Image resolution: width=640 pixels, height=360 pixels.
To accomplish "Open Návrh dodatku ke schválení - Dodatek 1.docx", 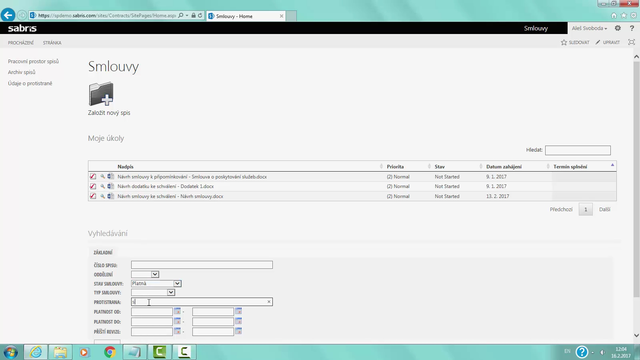I will [x=165, y=186].
